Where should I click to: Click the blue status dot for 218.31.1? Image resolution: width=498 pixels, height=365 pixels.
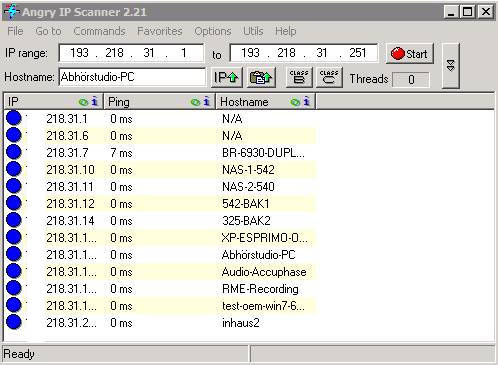14,118
